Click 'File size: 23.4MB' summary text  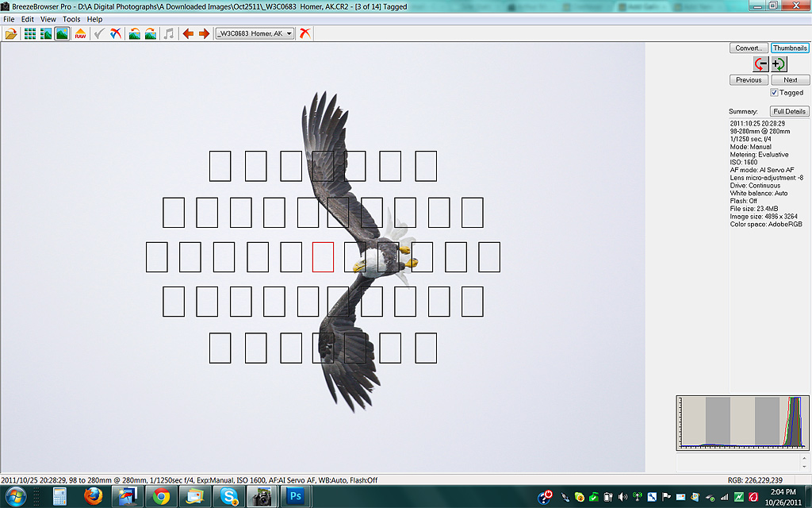[754, 209]
